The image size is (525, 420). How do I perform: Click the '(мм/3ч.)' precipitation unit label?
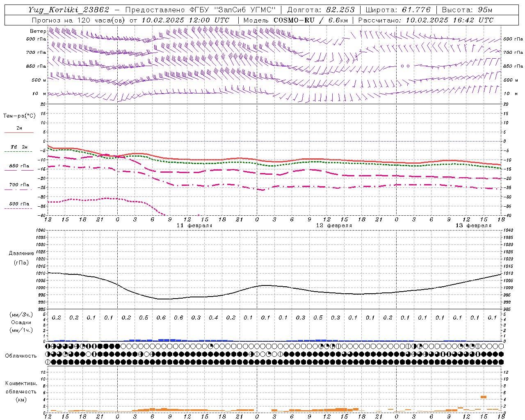click(21, 315)
